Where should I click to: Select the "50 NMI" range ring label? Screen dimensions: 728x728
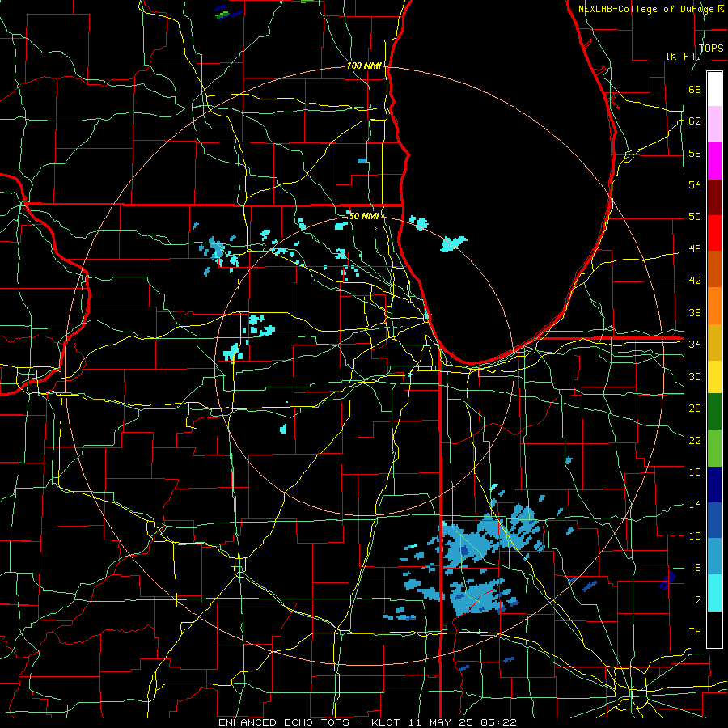point(363,216)
